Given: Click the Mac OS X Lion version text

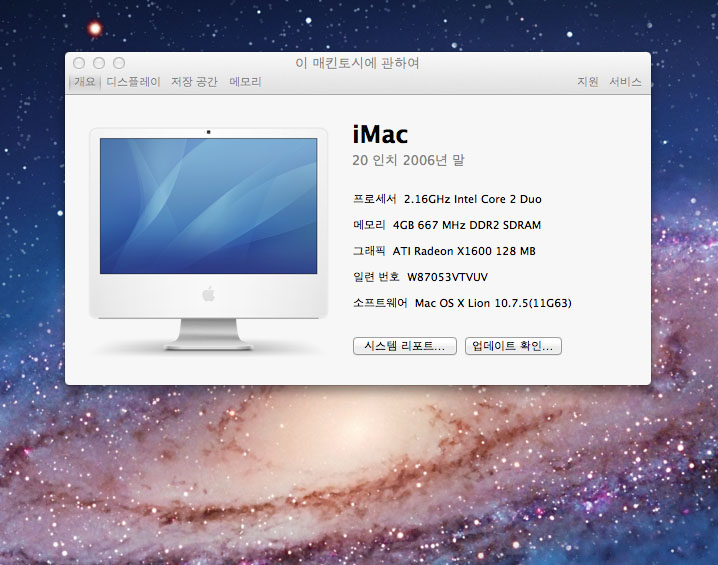Looking at the screenshot, I should click(492, 303).
